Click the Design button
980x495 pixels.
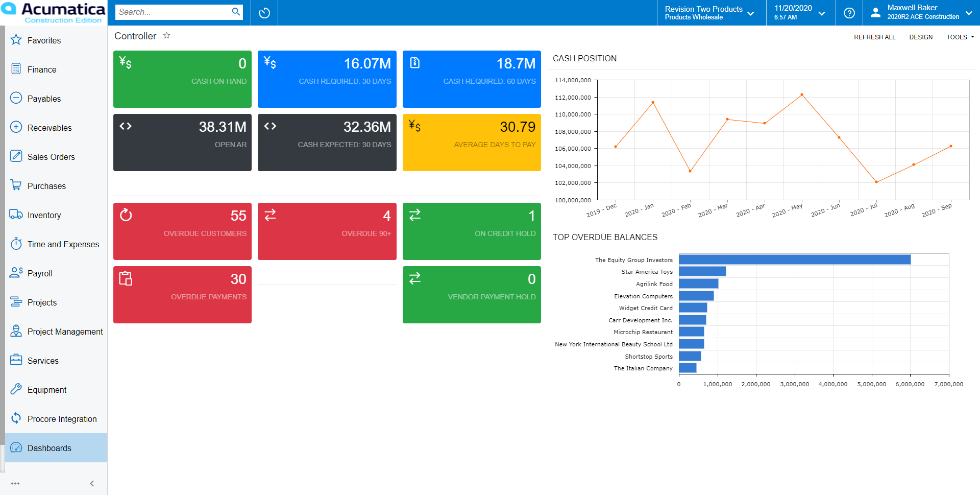pos(920,37)
